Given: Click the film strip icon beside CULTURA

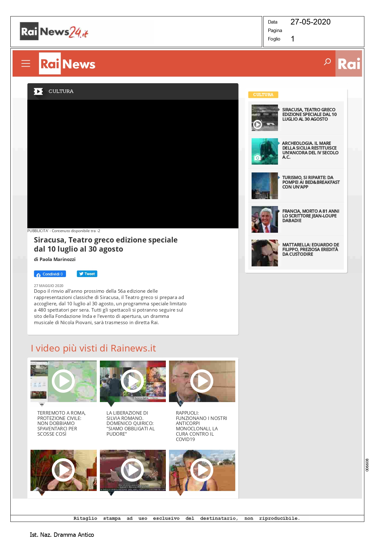Looking at the screenshot, I should (38, 91).
